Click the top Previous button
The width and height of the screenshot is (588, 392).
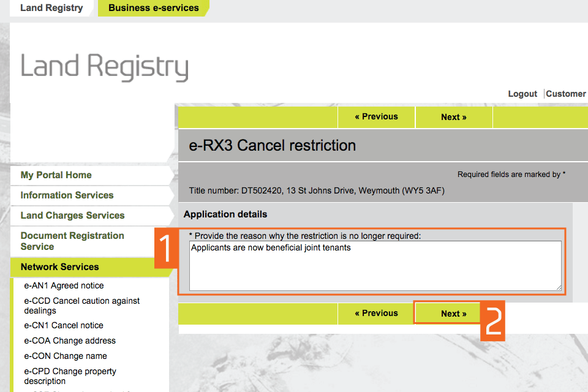pyautogui.click(x=376, y=117)
